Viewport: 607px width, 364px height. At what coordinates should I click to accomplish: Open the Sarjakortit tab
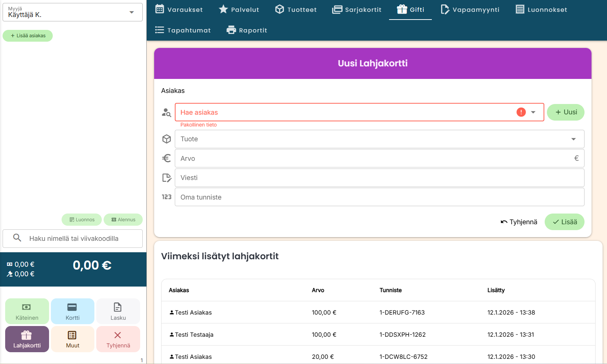coord(357,10)
